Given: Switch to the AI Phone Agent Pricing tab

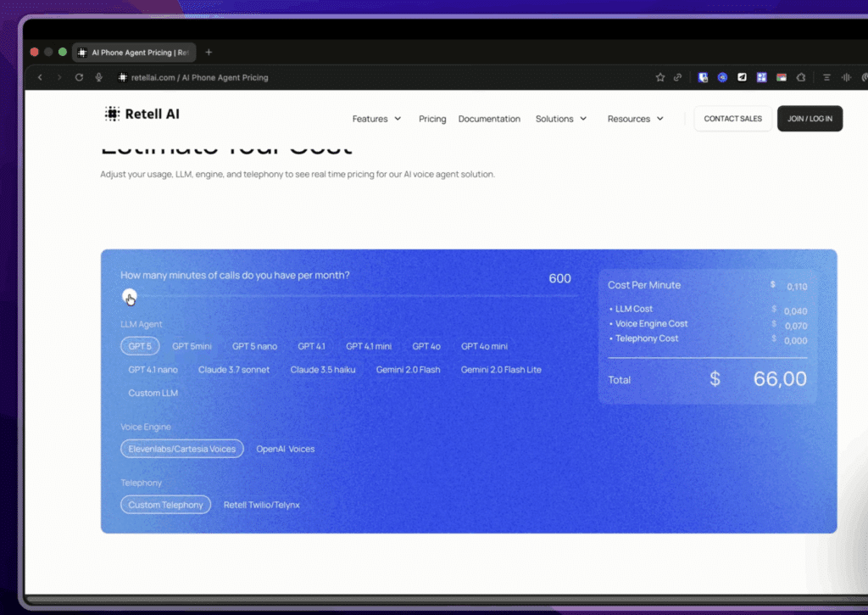Looking at the screenshot, I should (x=134, y=52).
